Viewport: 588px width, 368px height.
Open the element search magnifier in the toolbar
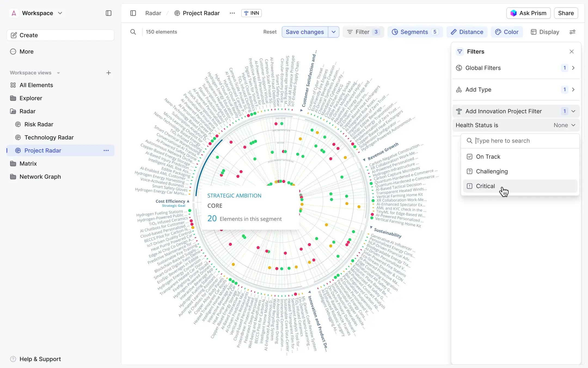pos(133,32)
